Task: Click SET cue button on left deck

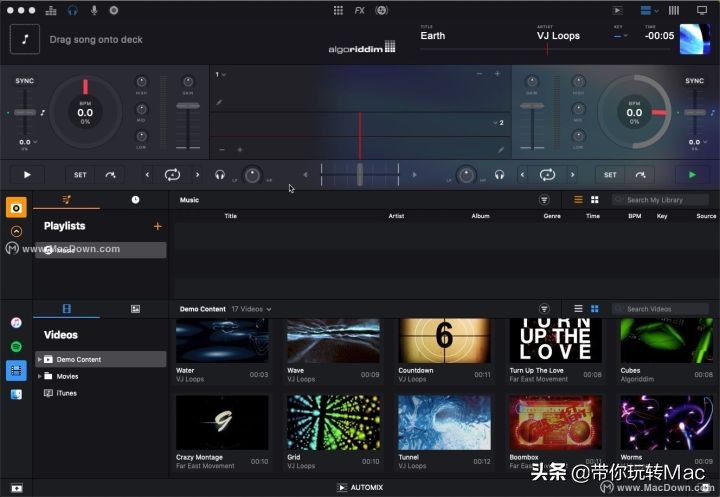Action: (80, 175)
